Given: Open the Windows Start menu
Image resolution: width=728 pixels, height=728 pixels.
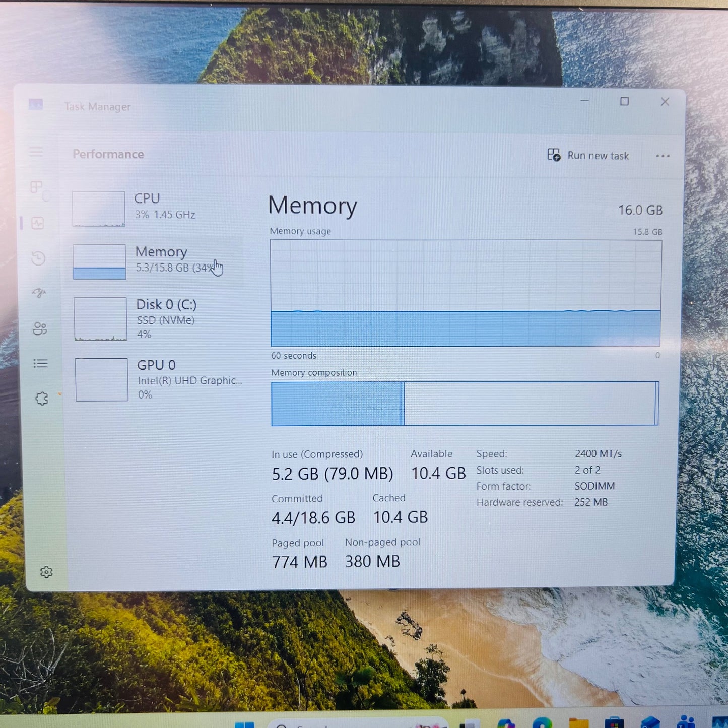Looking at the screenshot, I should pyautogui.click(x=245, y=724).
